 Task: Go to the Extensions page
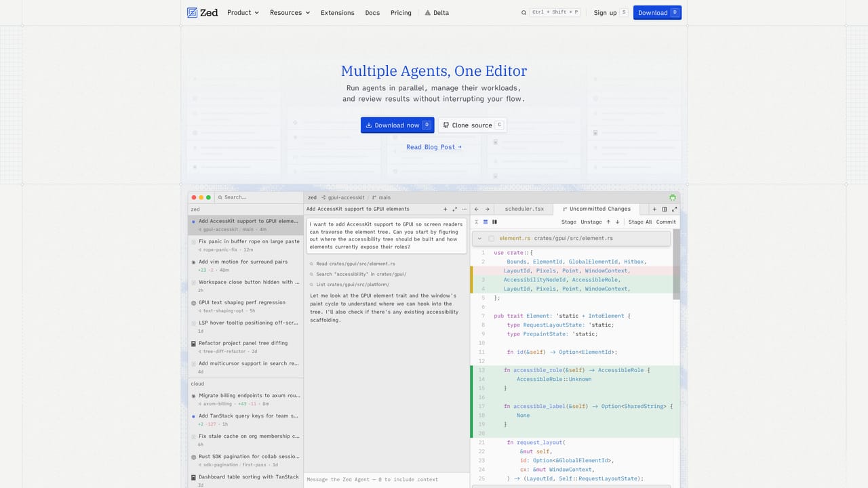[337, 12]
